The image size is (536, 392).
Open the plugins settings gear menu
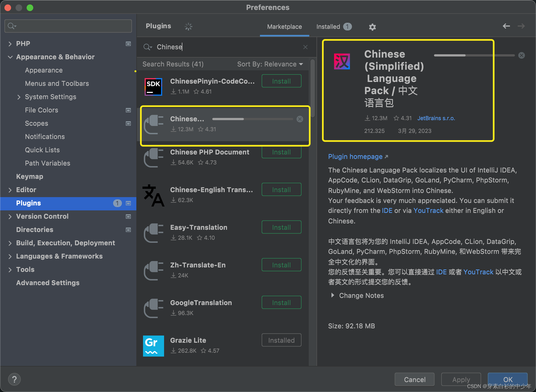[372, 27]
